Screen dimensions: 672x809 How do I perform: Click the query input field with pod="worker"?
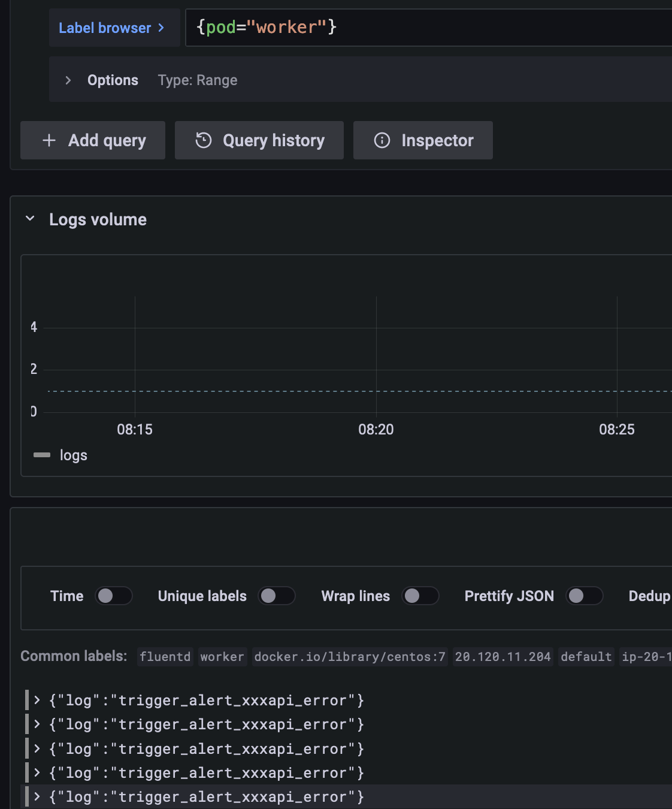(429, 28)
